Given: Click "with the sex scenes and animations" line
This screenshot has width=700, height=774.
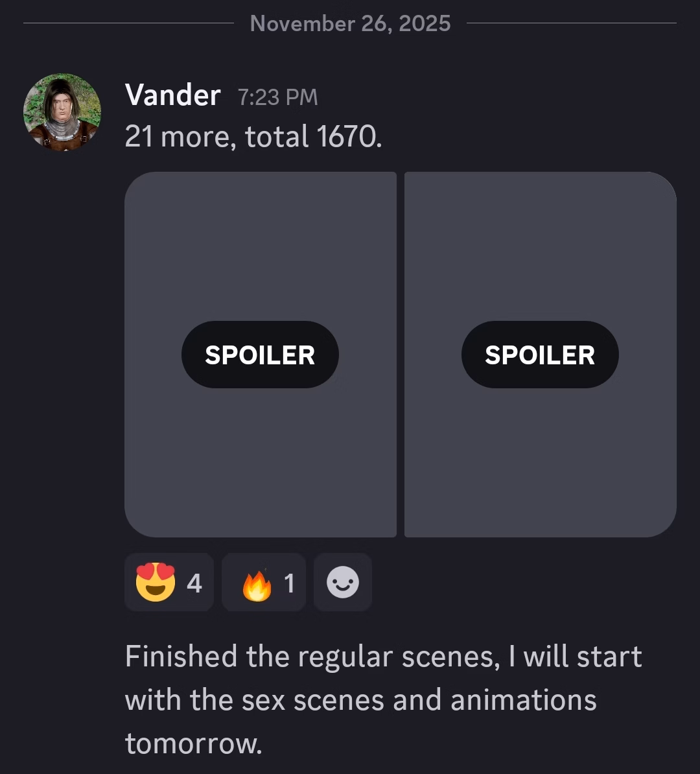Looking at the screenshot, I should (360, 700).
